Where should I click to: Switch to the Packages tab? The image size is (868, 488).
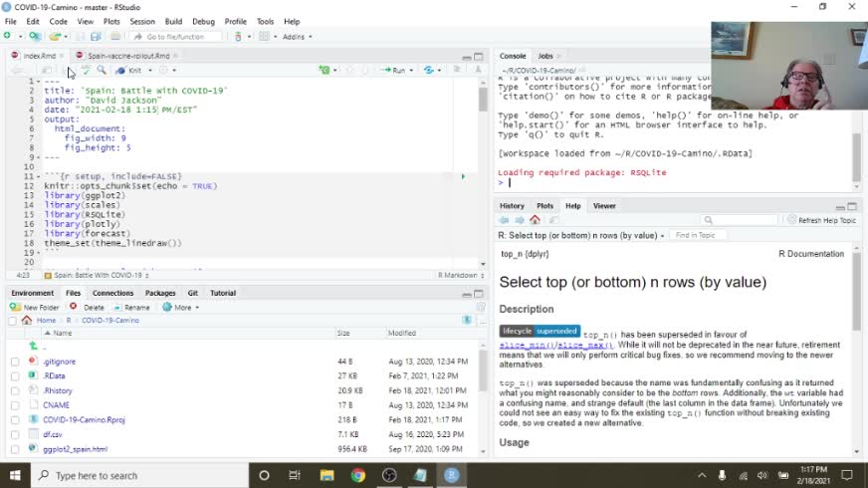[x=160, y=293]
